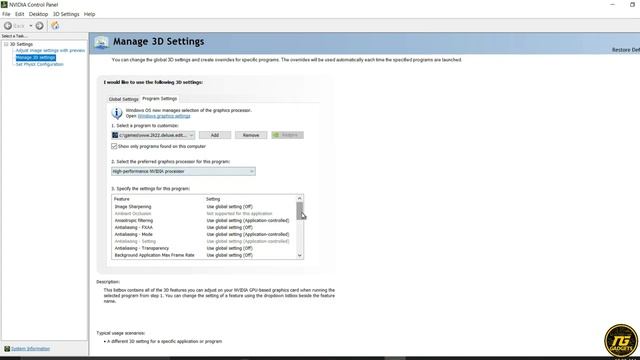
Task: Toggle Show only programs found on this computer
Action: coord(114,146)
